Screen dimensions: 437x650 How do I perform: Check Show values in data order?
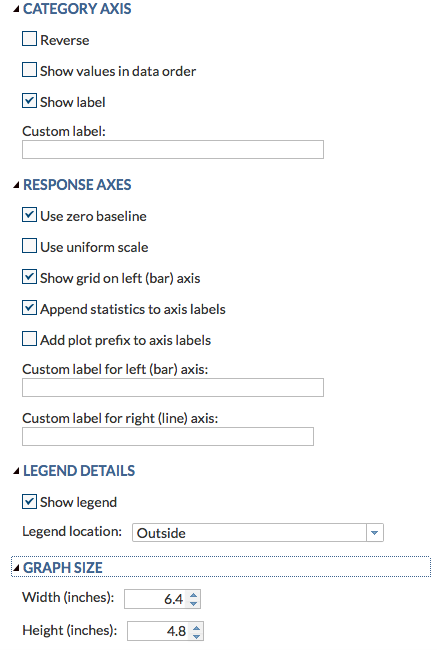coord(29,70)
